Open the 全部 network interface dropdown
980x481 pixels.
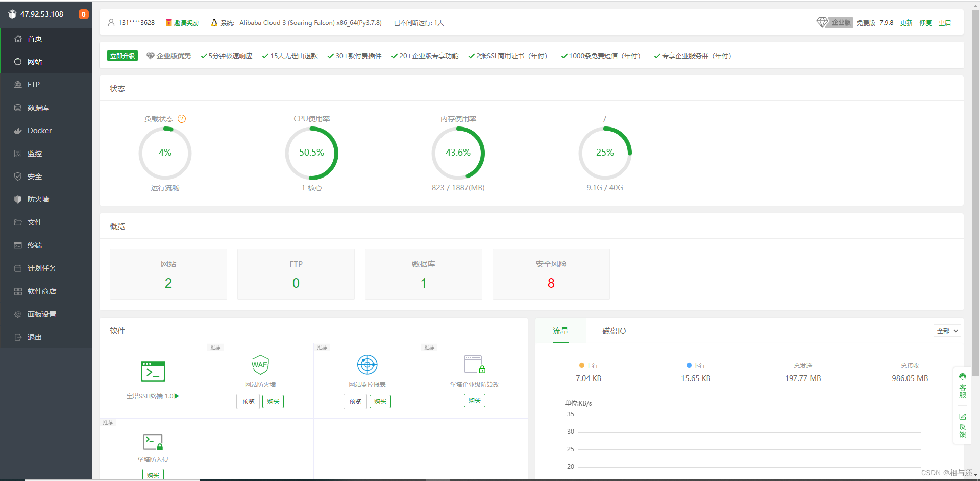pyautogui.click(x=948, y=331)
